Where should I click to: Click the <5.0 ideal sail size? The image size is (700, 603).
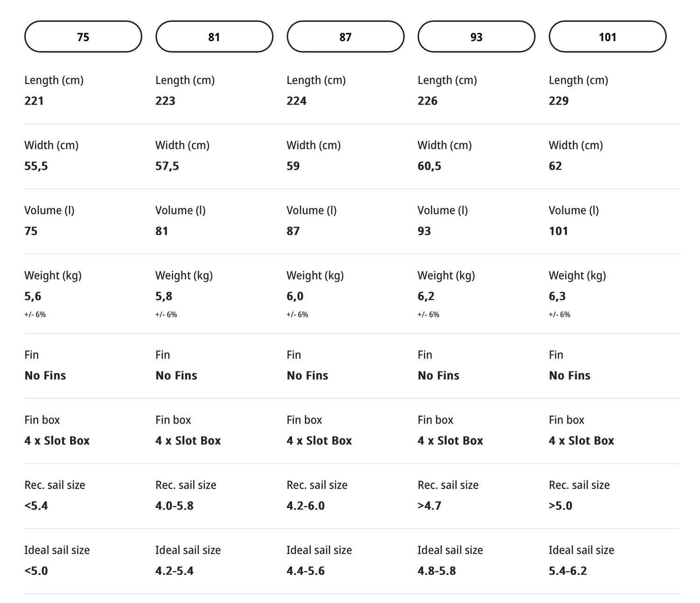click(36, 571)
